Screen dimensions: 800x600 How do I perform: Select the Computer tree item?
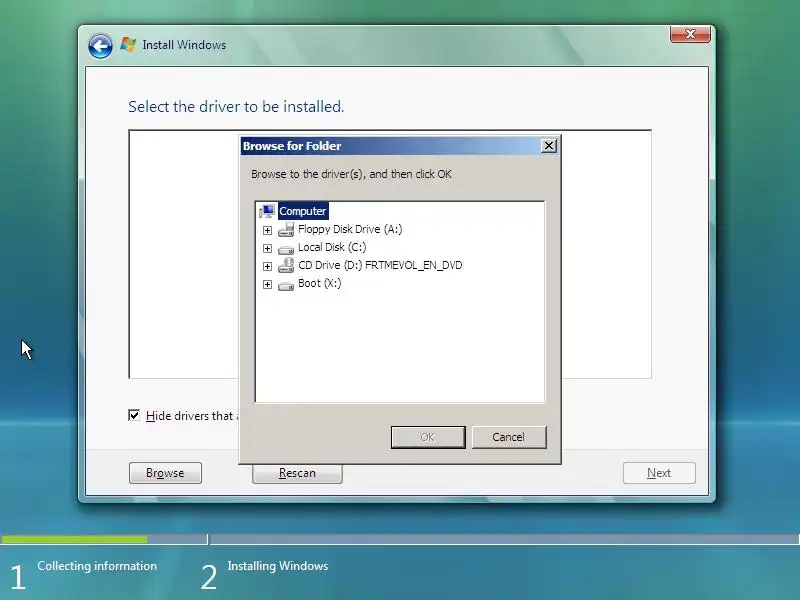[x=303, y=211]
